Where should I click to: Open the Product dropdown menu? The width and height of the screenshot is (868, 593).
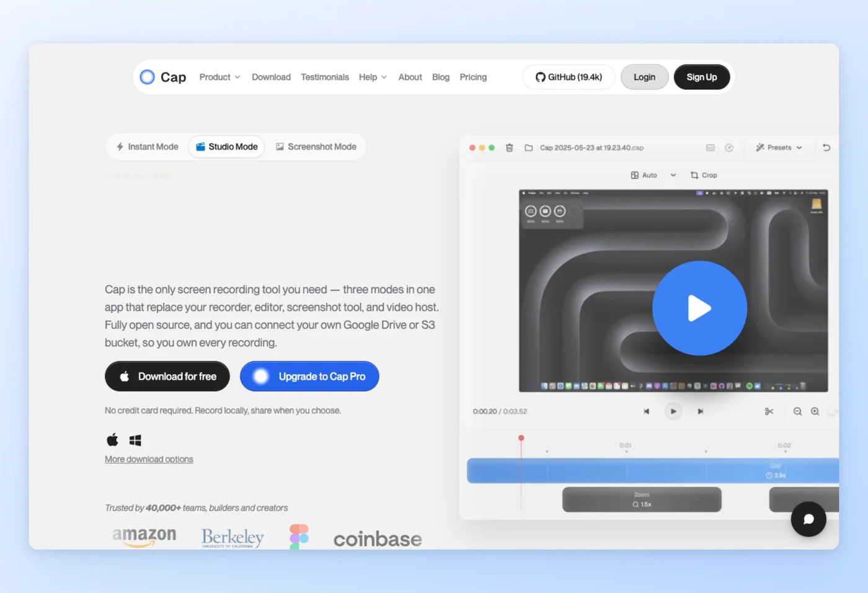coord(219,77)
